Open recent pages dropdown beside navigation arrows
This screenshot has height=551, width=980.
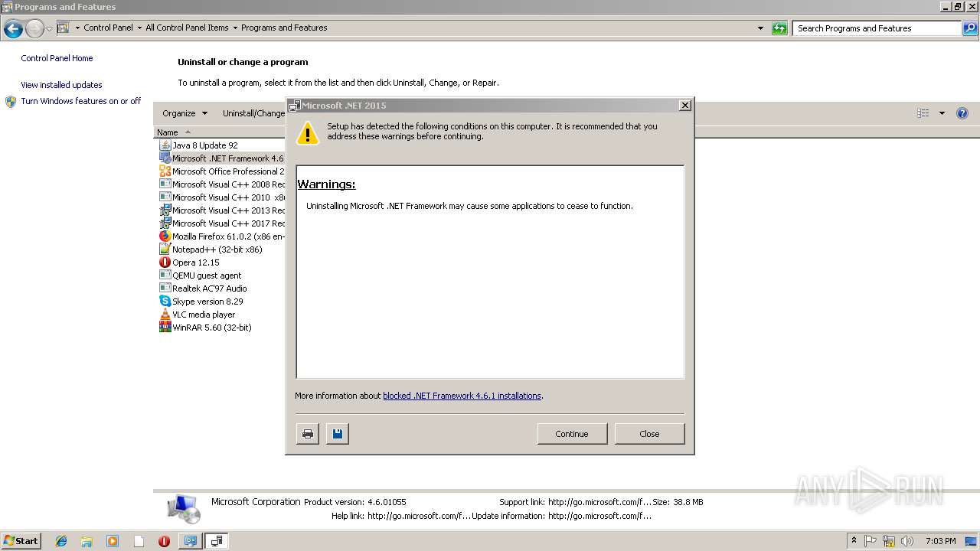pos(49,29)
